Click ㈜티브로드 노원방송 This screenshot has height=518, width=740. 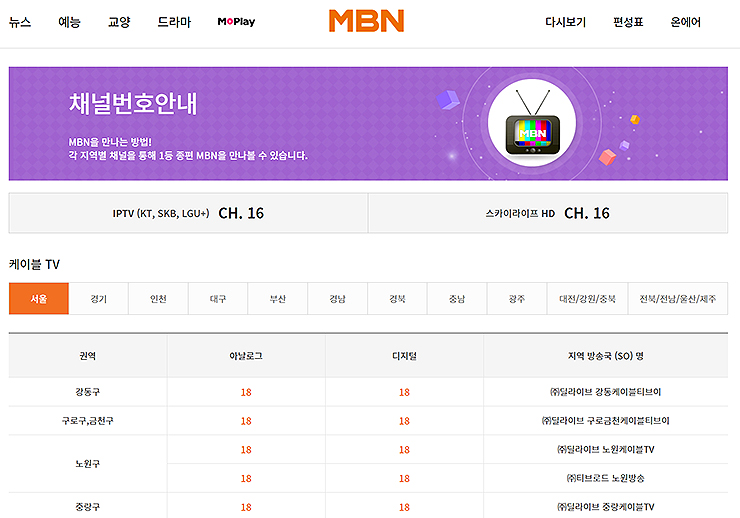(605, 478)
